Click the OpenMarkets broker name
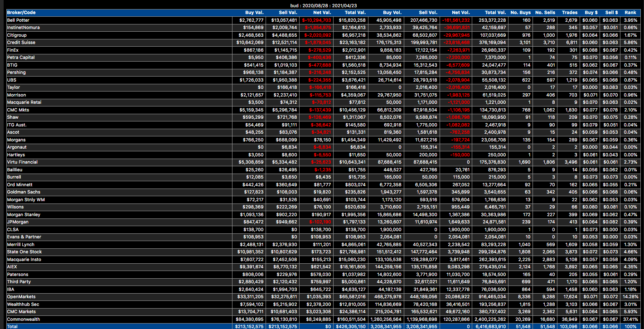This screenshot has width=644, height=329. (21, 297)
